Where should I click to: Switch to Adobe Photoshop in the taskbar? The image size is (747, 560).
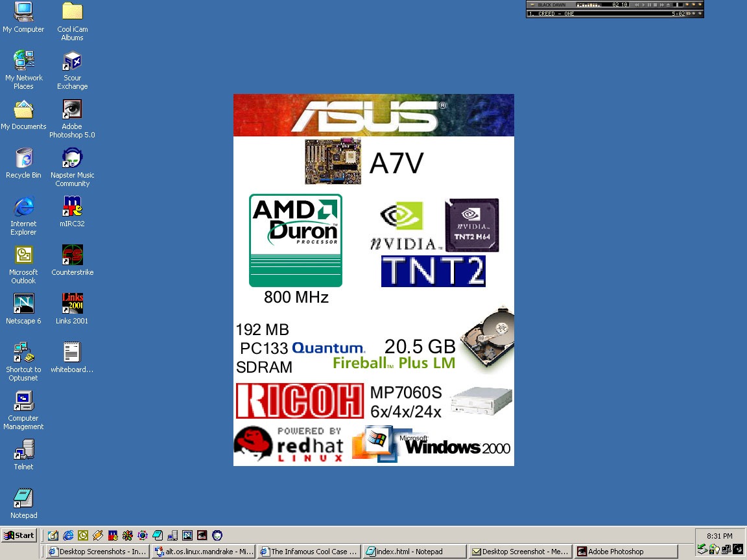(x=626, y=552)
